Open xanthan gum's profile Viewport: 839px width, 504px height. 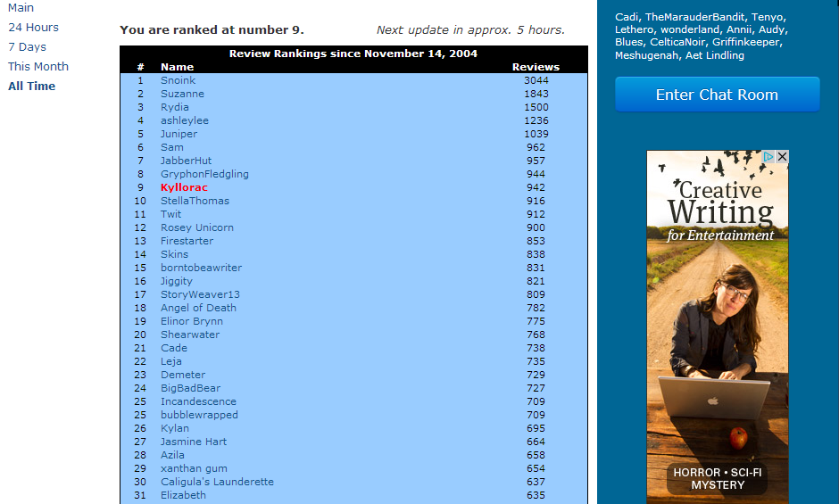pyautogui.click(x=194, y=468)
